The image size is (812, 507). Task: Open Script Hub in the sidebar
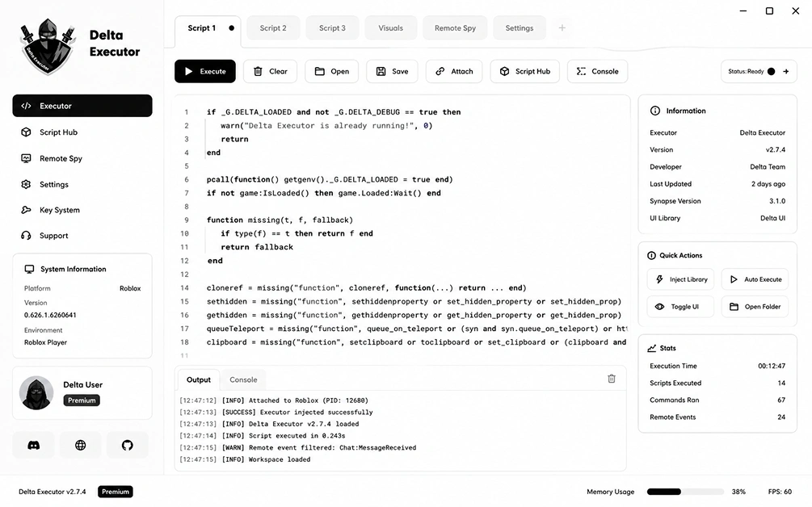[x=82, y=132]
